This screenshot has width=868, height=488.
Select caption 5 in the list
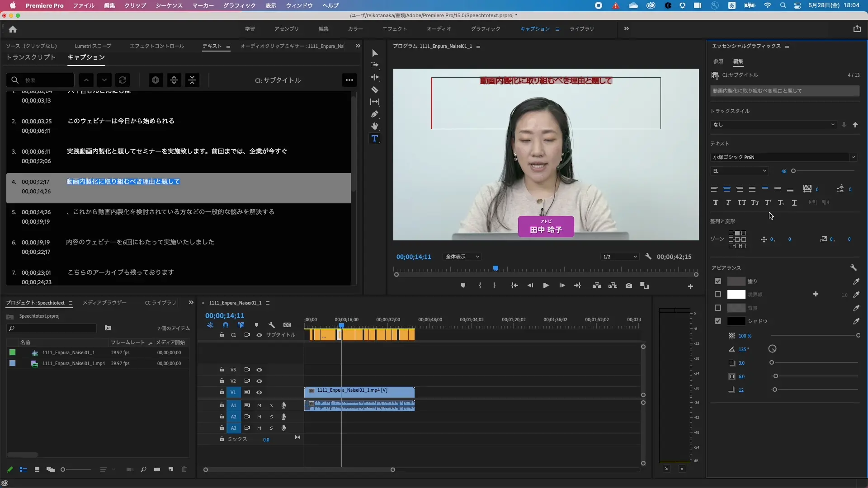coord(179,217)
